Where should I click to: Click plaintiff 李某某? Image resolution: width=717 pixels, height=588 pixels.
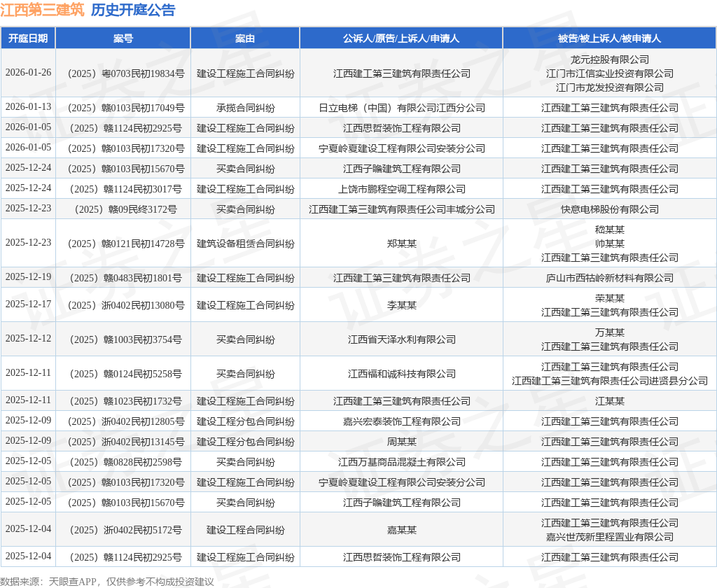tap(401, 305)
